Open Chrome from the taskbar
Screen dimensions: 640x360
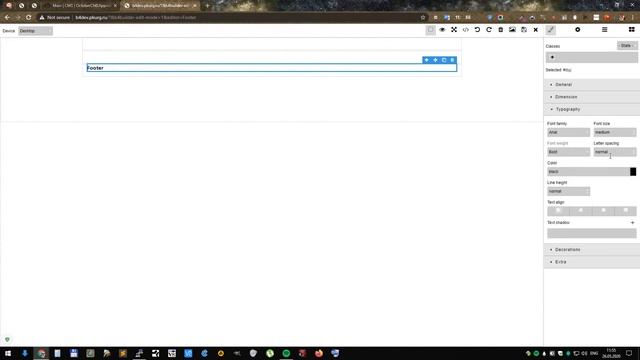[41, 353]
